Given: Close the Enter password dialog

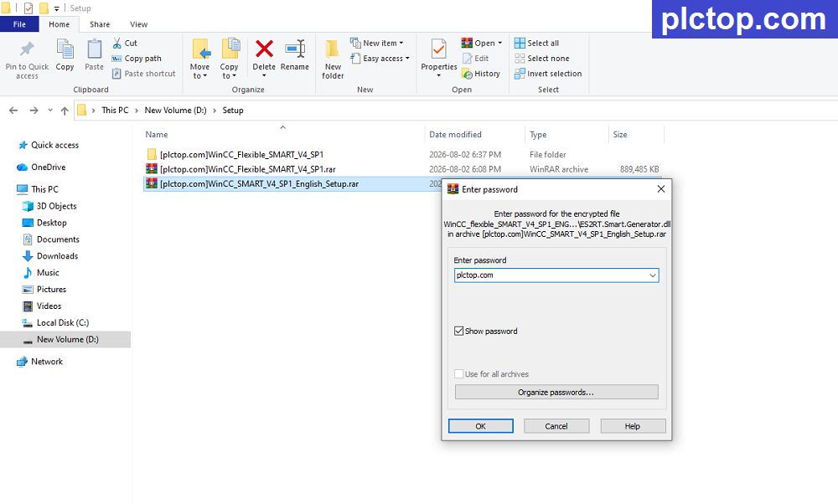Looking at the screenshot, I should (x=661, y=189).
